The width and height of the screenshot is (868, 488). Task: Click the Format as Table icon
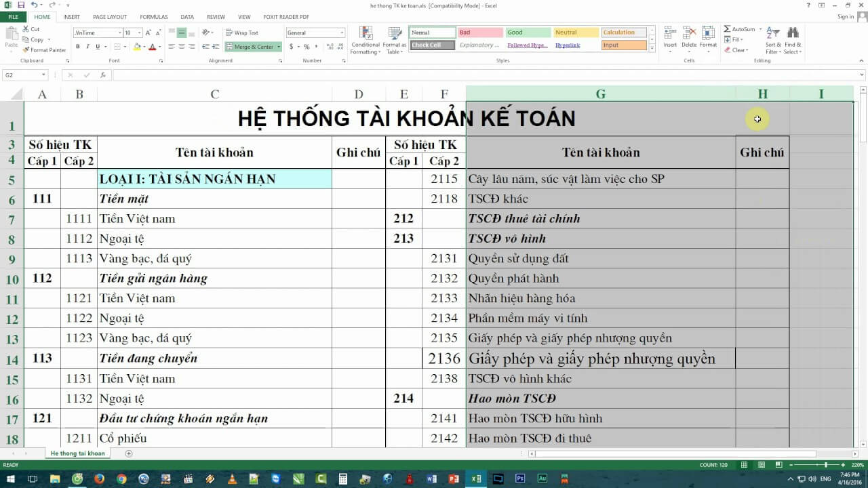click(393, 39)
